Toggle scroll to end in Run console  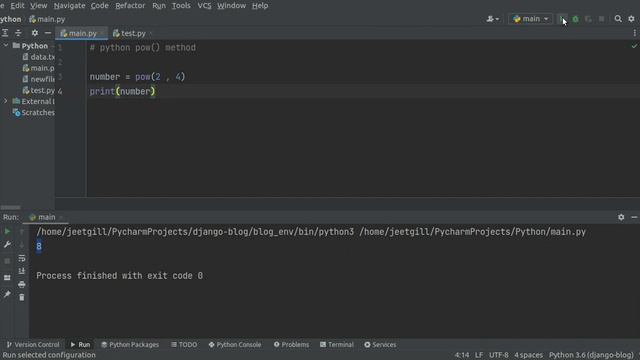[22, 271]
